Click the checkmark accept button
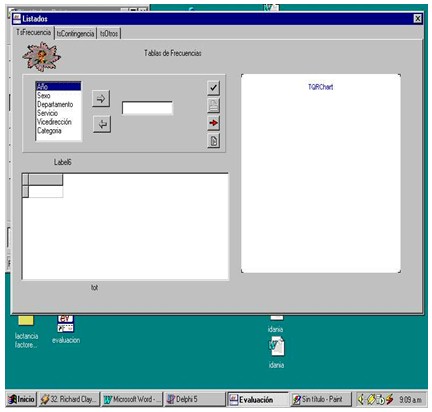The height and width of the screenshot is (412, 432). pos(213,88)
